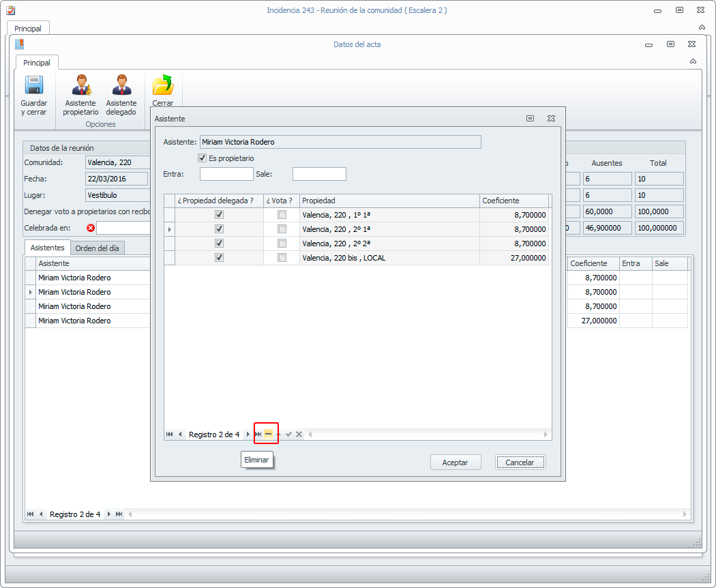This screenshot has height=588, width=716.
Task: Click the Propiedad column header
Action: coord(389,201)
